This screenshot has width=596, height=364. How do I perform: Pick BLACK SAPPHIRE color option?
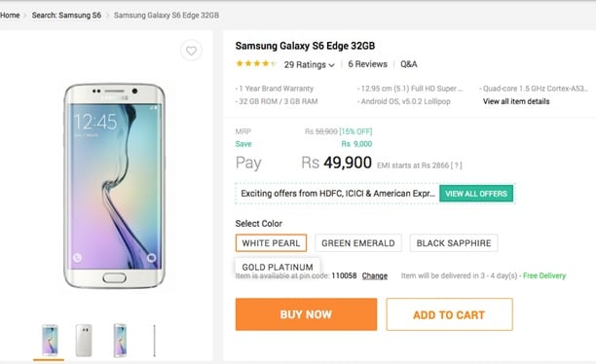[x=454, y=243]
